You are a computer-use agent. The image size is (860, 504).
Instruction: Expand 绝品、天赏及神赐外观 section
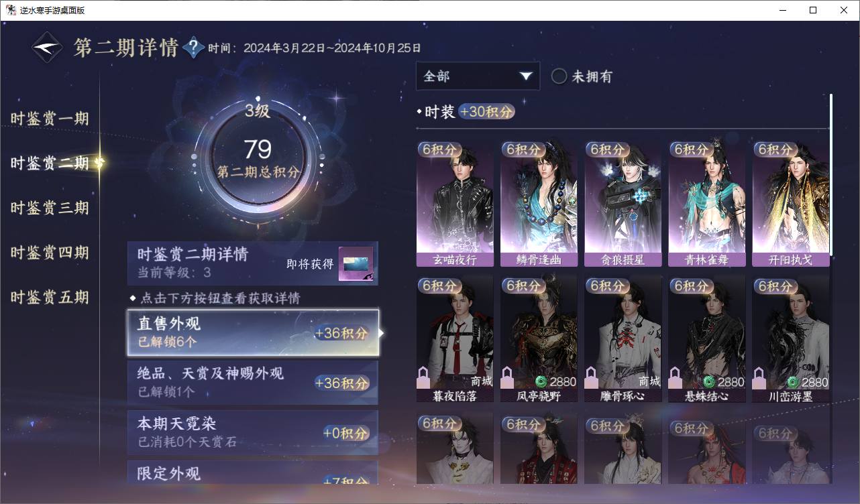click(x=253, y=382)
